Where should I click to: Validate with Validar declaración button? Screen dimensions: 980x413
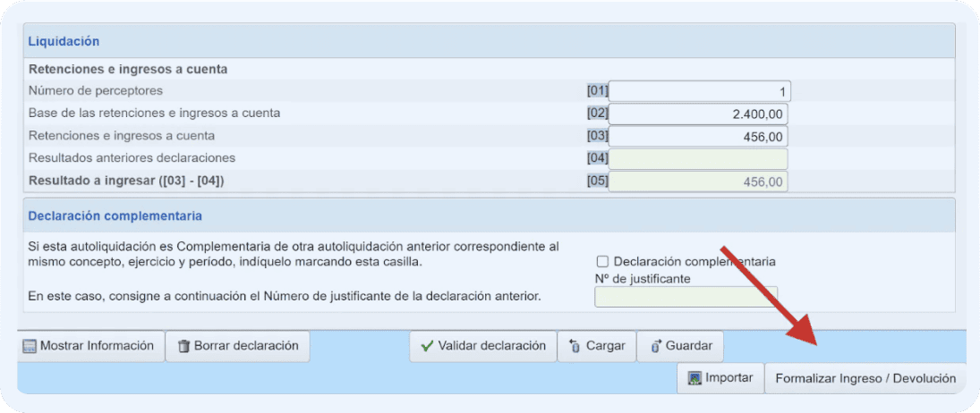point(482,346)
